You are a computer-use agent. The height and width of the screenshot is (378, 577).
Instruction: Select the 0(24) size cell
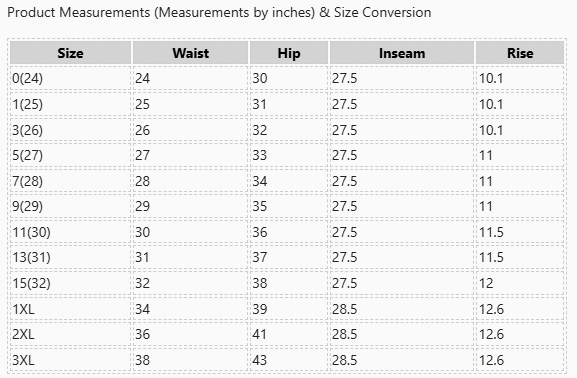[70, 78]
